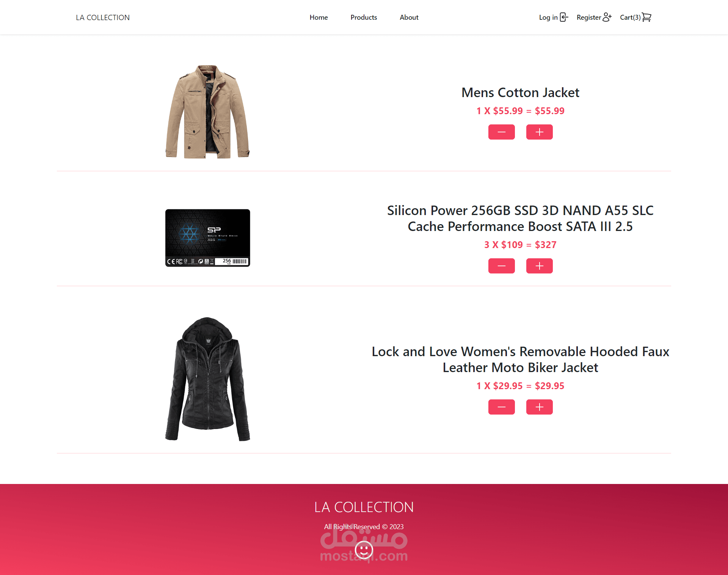
Task: Increase Silicon Power SSD quantity
Action: point(539,266)
